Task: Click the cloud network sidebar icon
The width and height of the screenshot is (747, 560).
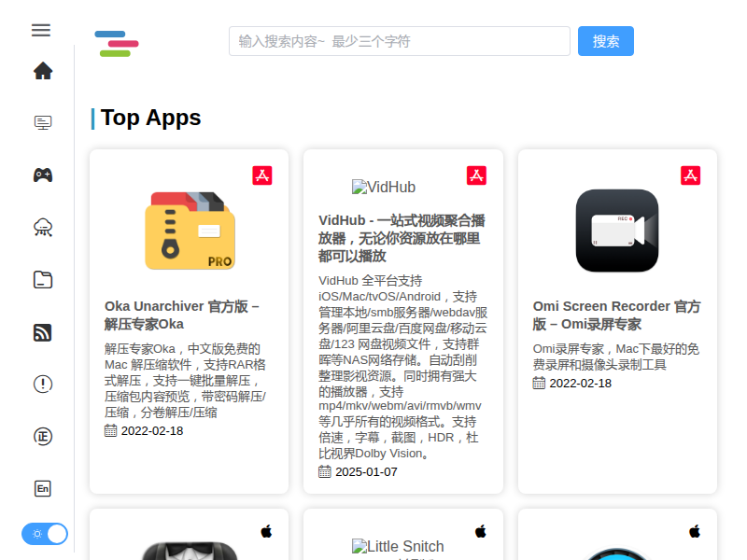Action: pos(43,227)
